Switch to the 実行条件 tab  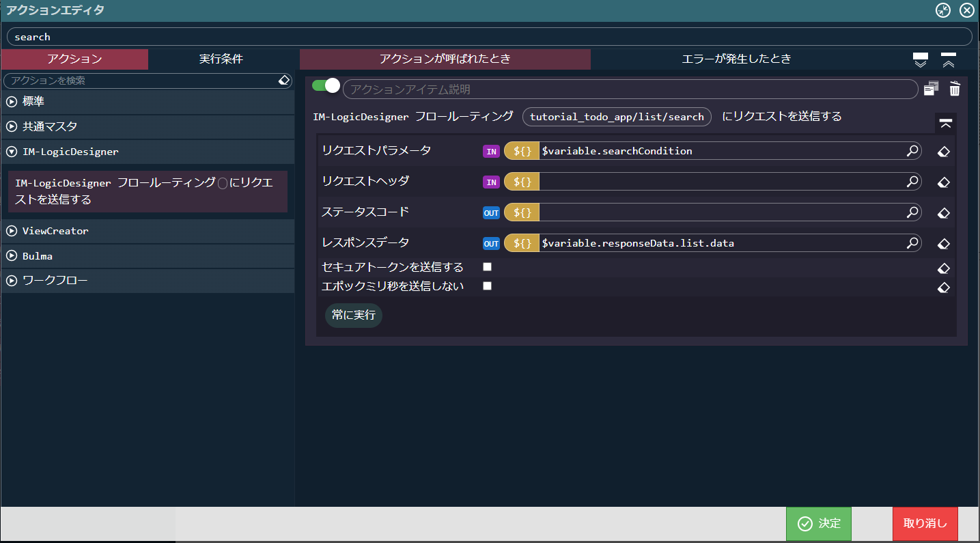point(221,59)
